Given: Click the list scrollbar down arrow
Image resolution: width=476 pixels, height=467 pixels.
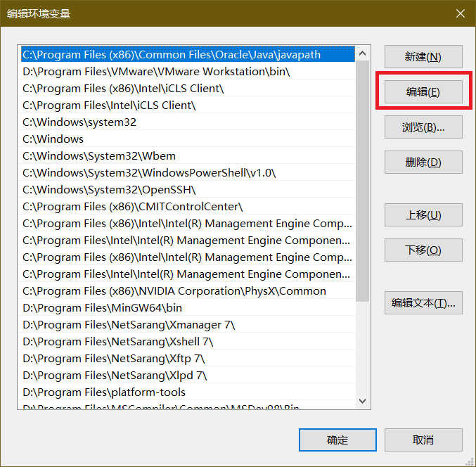Looking at the screenshot, I should (x=362, y=402).
